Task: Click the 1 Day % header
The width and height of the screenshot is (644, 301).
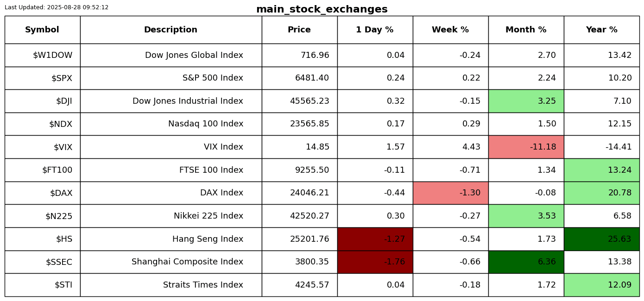Action: pos(374,30)
